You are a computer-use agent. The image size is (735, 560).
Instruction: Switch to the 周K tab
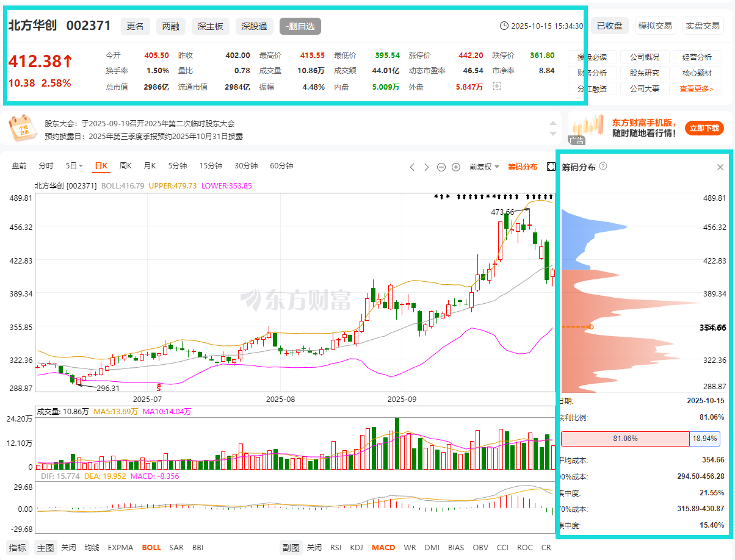point(126,166)
